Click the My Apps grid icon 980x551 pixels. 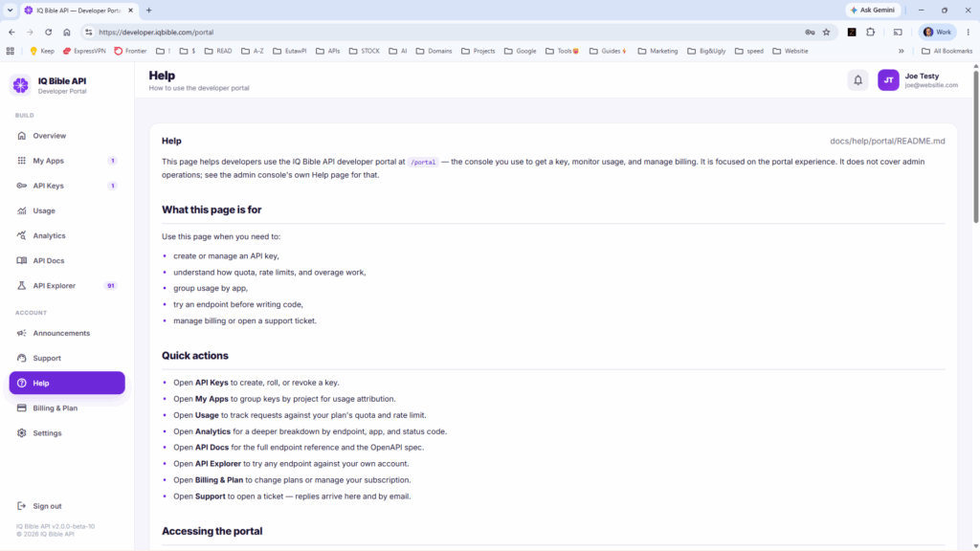pyautogui.click(x=22, y=161)
